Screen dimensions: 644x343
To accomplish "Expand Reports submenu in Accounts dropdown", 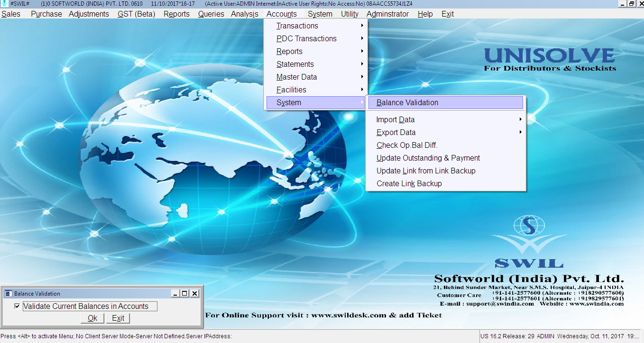I will (x=316, y=52).
